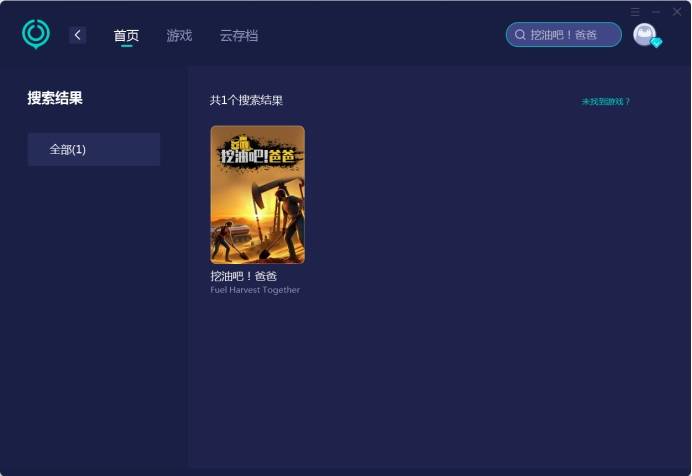Click the Fuel Harvest Together subtitle
Screen dimensions: 692x476
[255, 290]
